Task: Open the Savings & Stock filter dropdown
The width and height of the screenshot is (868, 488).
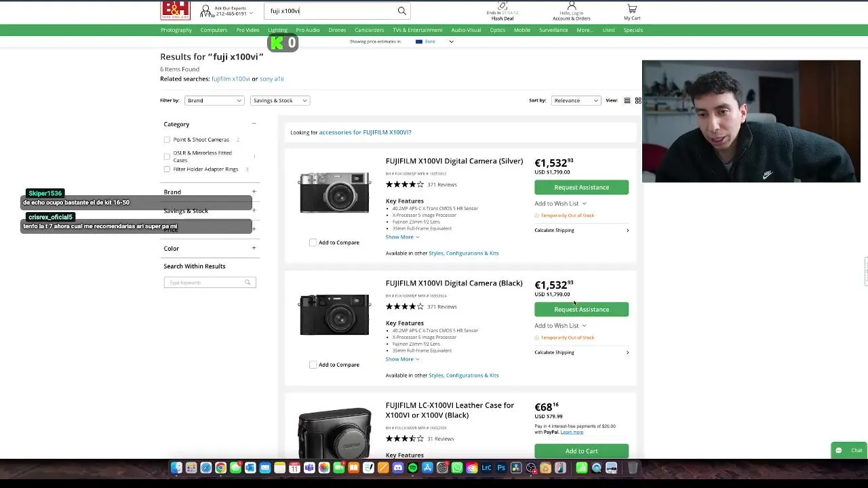Action: (279, 100)
